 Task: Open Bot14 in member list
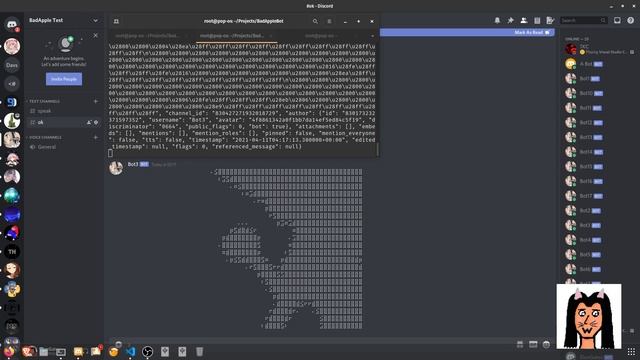click(598, 152)
